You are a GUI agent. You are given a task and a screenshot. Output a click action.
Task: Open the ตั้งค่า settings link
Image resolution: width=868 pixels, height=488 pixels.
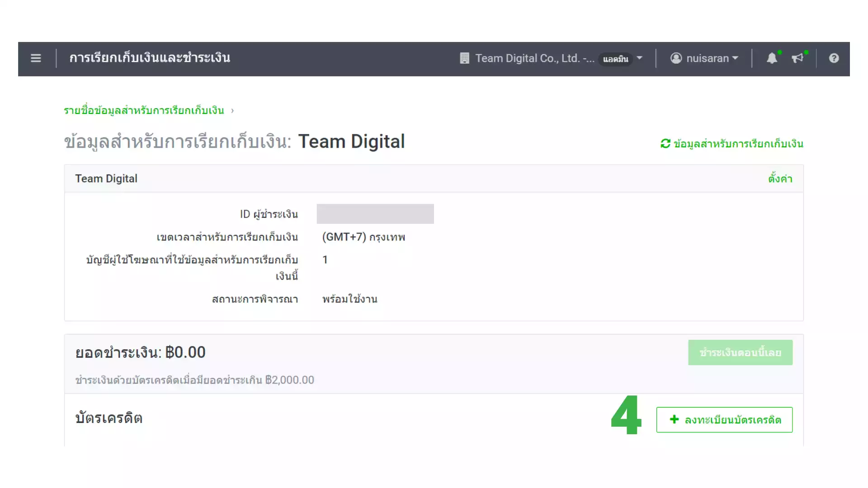coord(780,178)
